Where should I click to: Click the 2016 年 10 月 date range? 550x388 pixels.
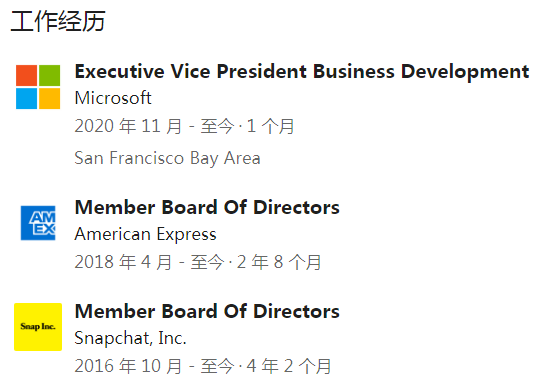154,366
